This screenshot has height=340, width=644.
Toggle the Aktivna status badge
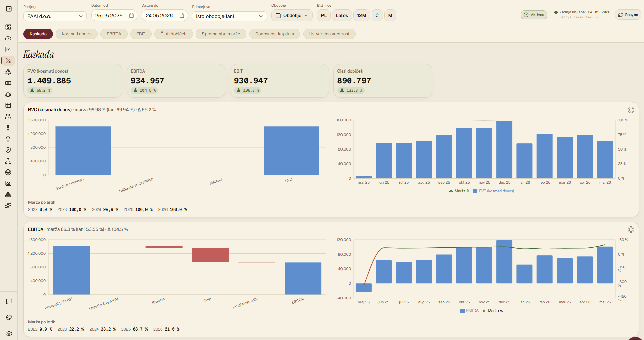[534, 15]
